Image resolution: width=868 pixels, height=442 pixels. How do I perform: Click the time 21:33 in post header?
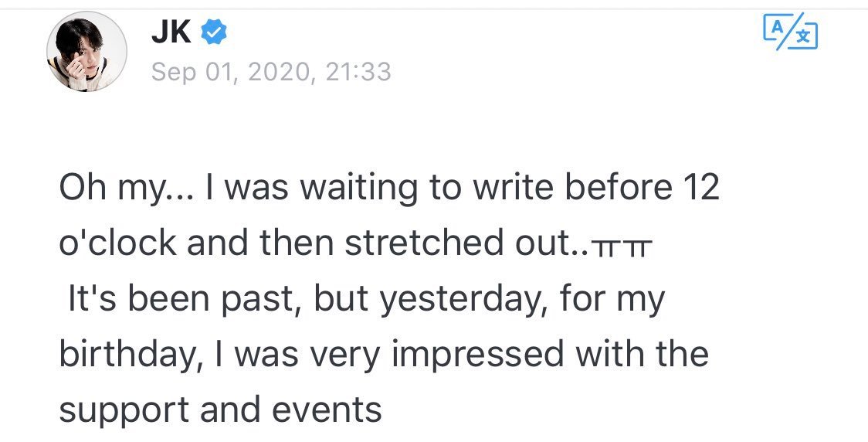click(359, 72)
